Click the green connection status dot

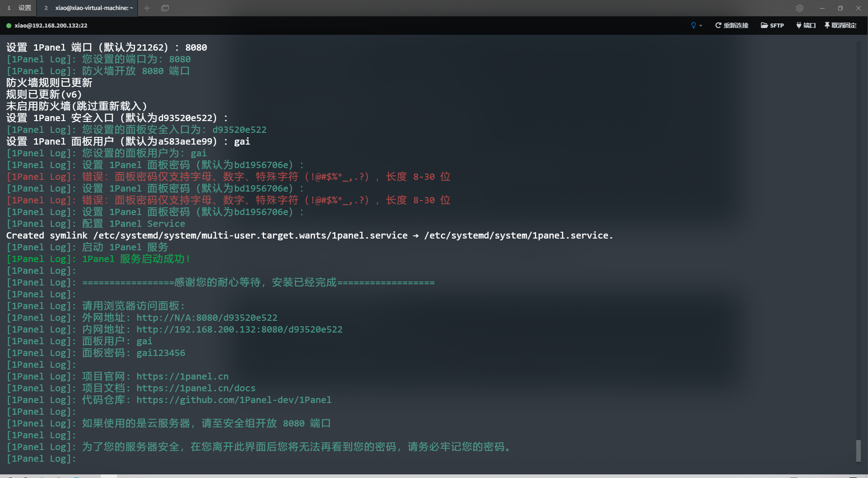click(x=9, y=26)
